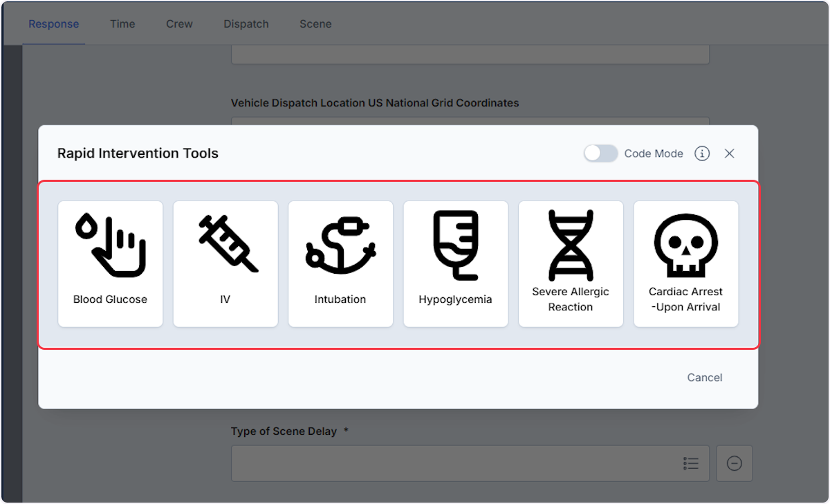Toggle the Code Mode switch
The width and height of the screenshot is (830, 504).
[600, 153]
